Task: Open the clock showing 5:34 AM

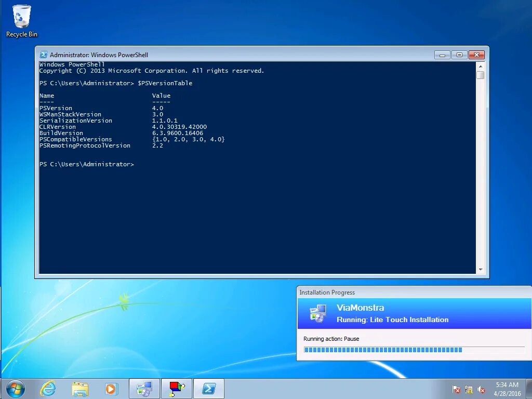Action: pyautogui.click(x=507, y=385)
